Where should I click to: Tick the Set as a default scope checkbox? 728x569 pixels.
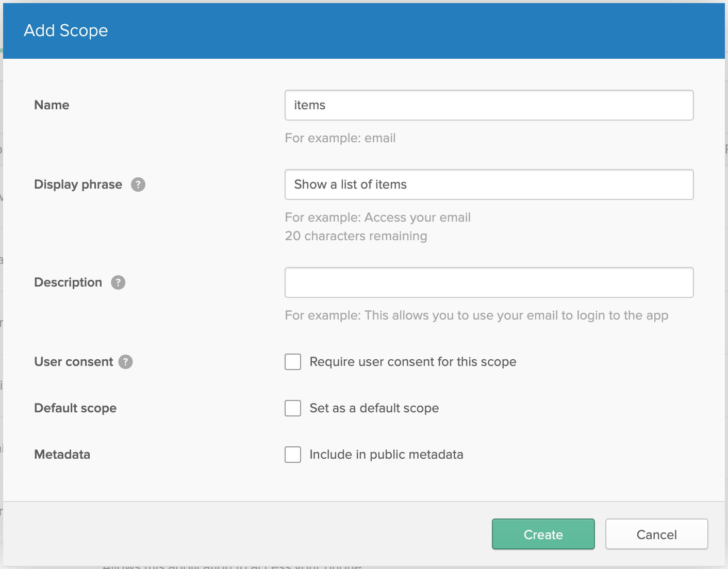293,408
